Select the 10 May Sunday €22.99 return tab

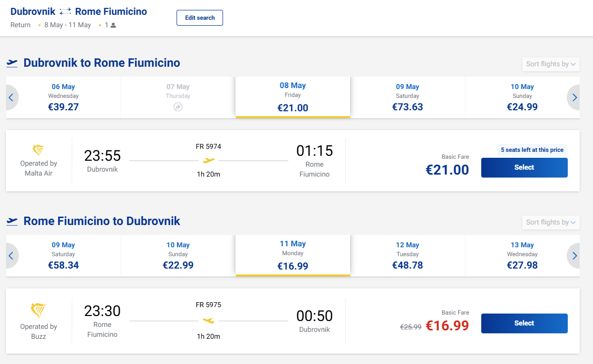[x=178, y=255]
